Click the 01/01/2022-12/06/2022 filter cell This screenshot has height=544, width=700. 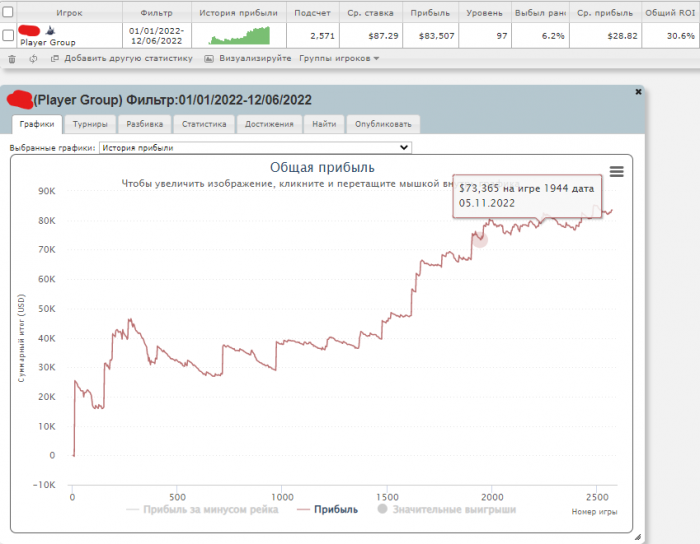157,36
